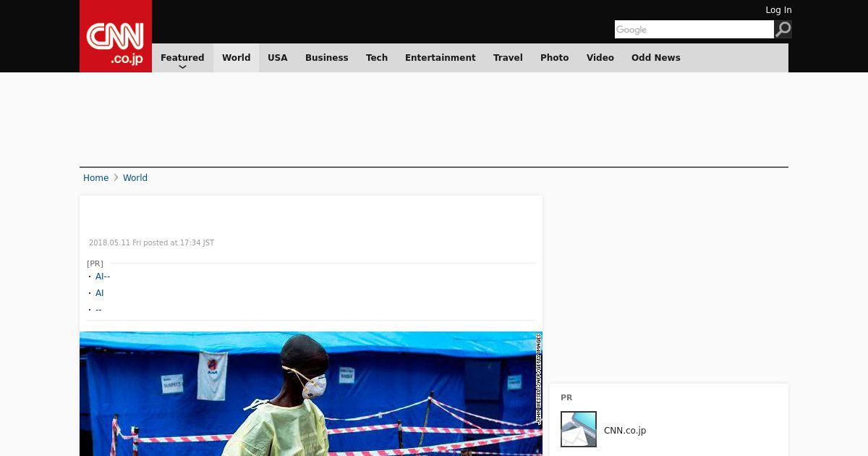This screenshot has height=456, width=868.
Task: Click the CNN.co.jp logo
Action: (x=116, y=36)
